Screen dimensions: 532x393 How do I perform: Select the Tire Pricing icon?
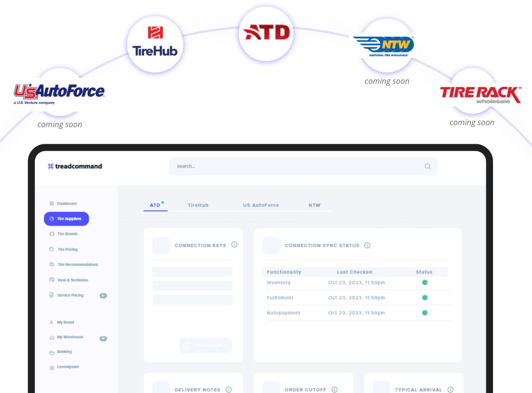click(x=51, y=249)
